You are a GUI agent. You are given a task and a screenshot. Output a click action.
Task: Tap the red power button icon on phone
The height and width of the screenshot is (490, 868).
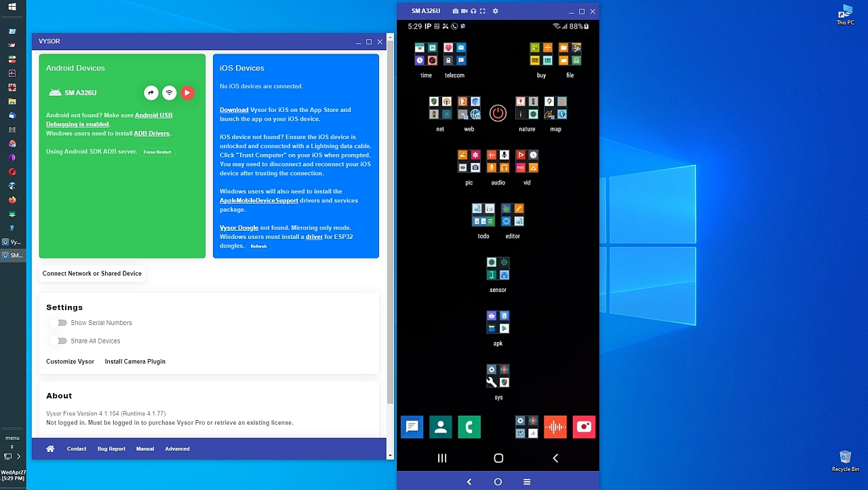tap(498, 113)
